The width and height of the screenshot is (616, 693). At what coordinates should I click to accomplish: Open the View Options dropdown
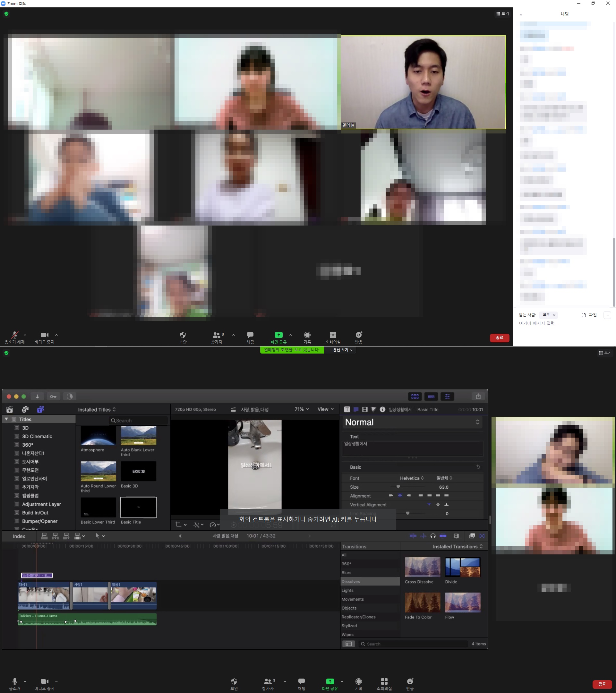(342, 350)
